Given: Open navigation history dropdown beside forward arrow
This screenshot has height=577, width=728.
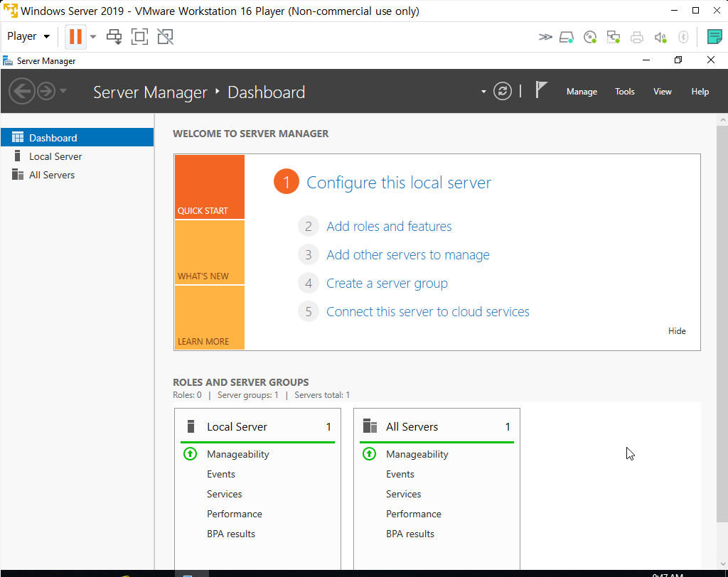Looking at the screenshot, I should pyautogui.click(x=63, y=91).
